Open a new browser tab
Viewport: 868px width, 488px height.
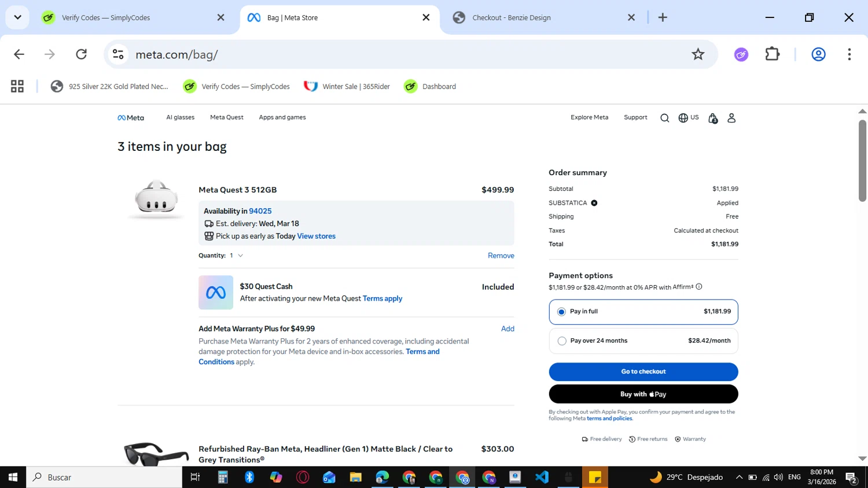point(663,17)
